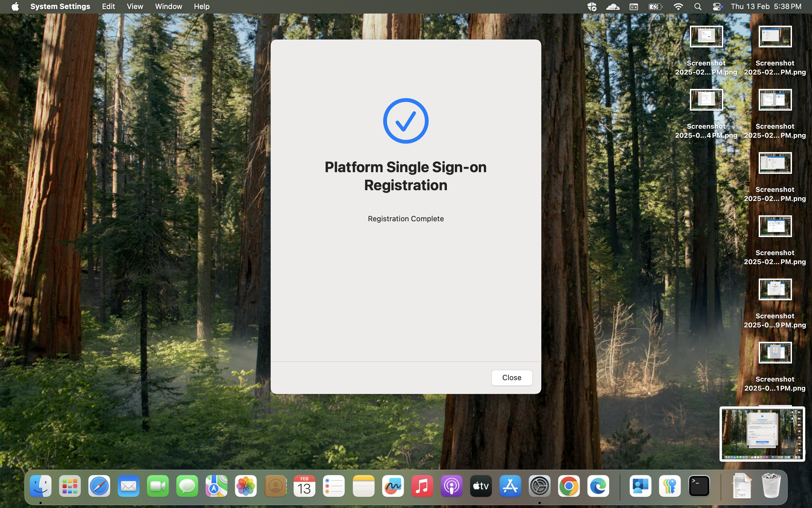
Task: Open Photos from the Dock
Action: [x=246, y=486]
